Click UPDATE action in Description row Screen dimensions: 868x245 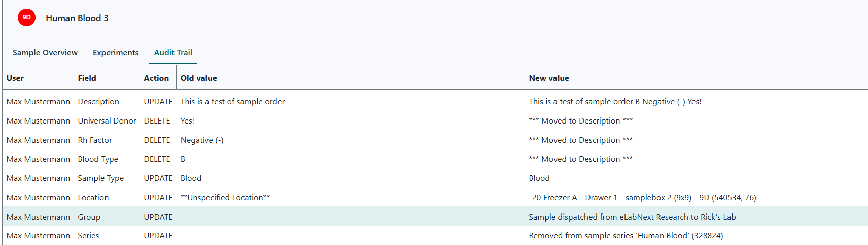click(158, 102)
